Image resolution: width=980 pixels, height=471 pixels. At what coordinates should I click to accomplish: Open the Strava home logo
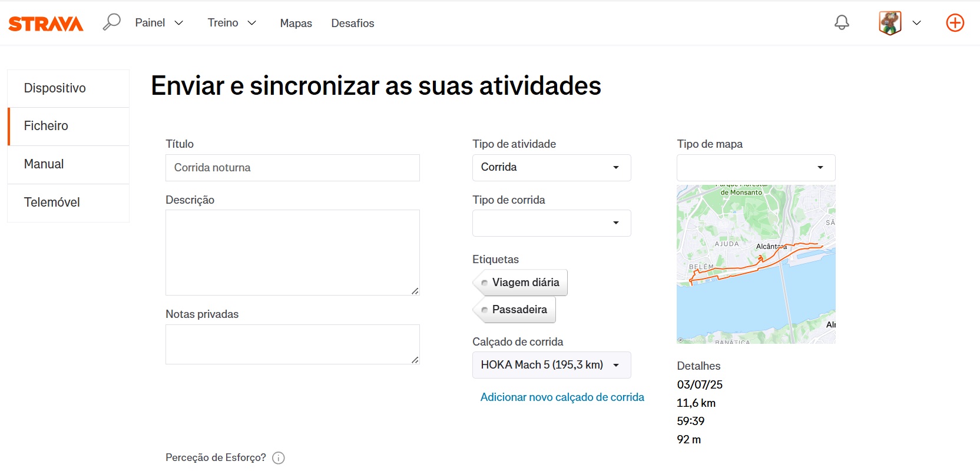45,24
